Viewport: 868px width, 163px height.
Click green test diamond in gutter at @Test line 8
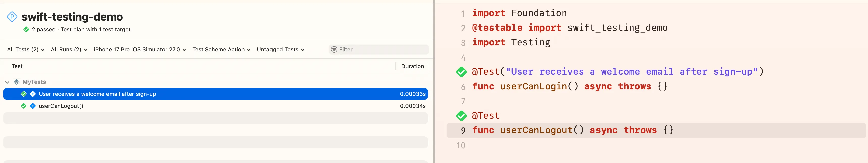461,116
